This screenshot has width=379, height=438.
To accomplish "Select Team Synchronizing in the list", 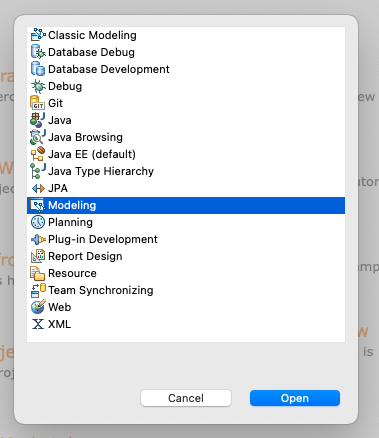I will coord(186,290).
